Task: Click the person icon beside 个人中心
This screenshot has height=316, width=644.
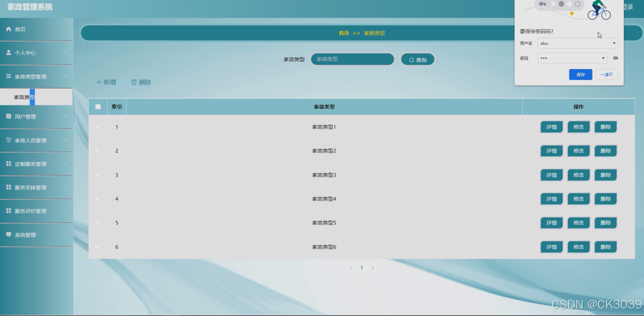Action: pos(9,53)
